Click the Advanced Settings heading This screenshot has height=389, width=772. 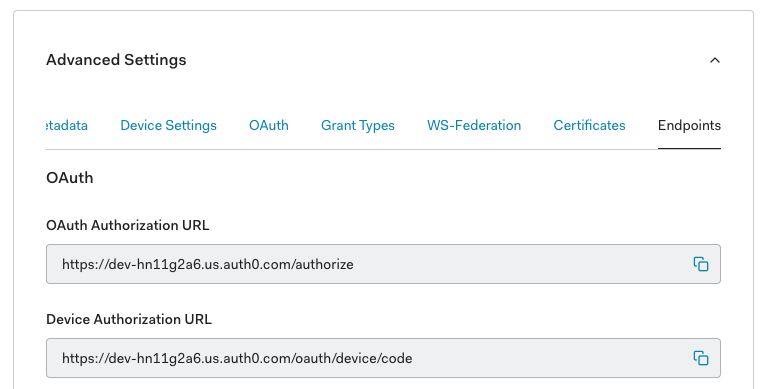tap(116, 60)
